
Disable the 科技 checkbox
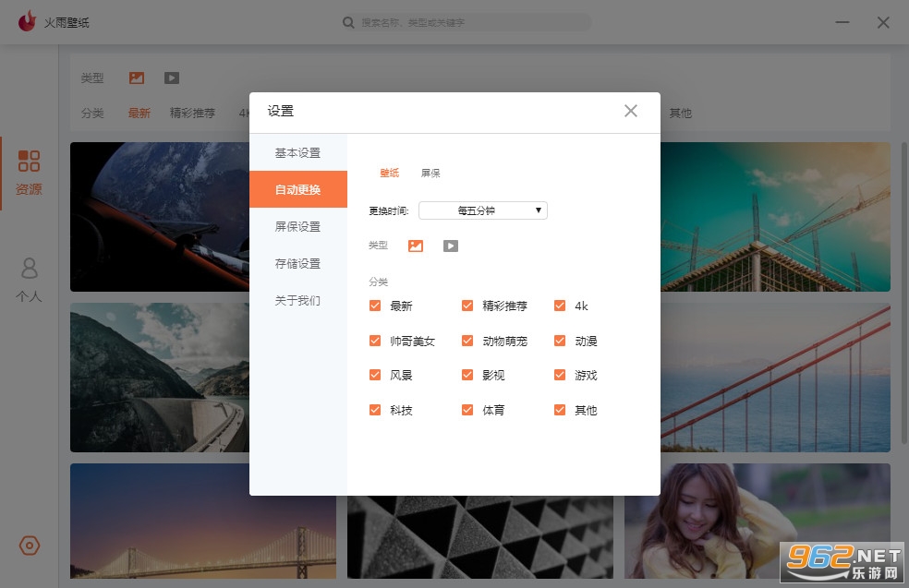pos(375,410)
